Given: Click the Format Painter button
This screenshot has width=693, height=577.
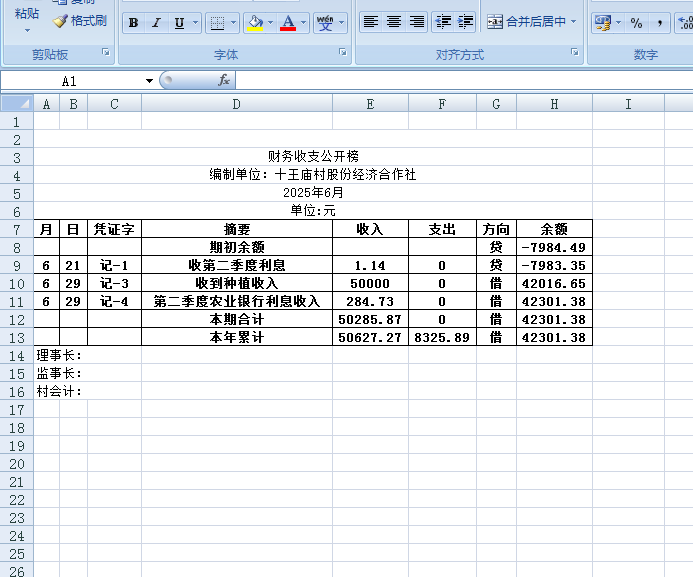Looking at the screenshot, I should coord(80,20).
